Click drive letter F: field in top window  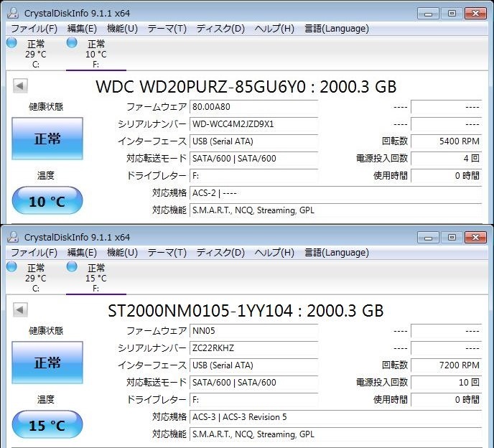click(x=253, y=176)
